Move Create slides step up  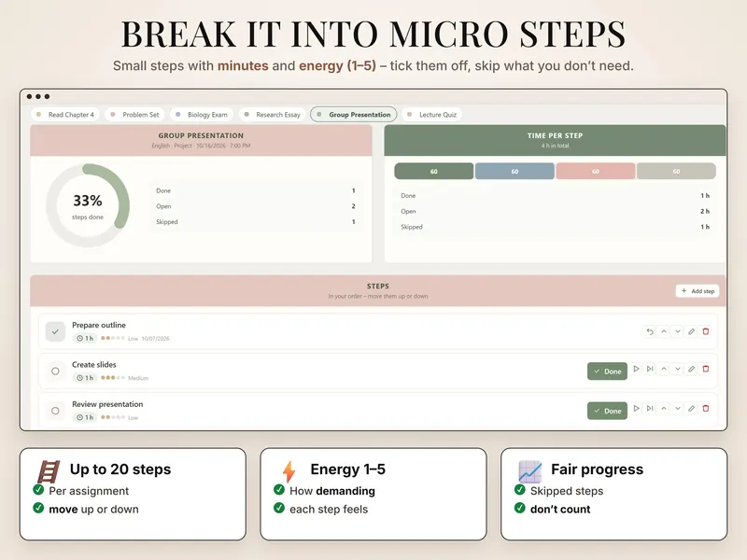coord(664,369)
